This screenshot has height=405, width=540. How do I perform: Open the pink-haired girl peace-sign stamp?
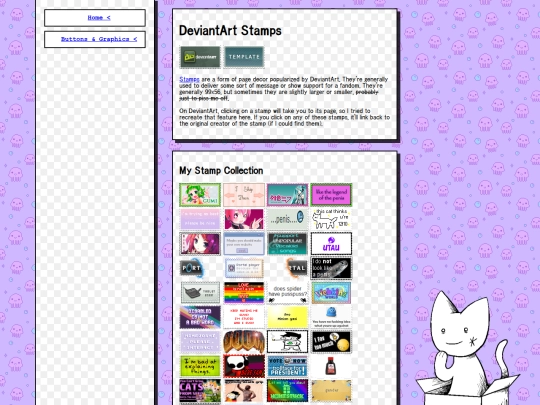(x=244, y=219)
